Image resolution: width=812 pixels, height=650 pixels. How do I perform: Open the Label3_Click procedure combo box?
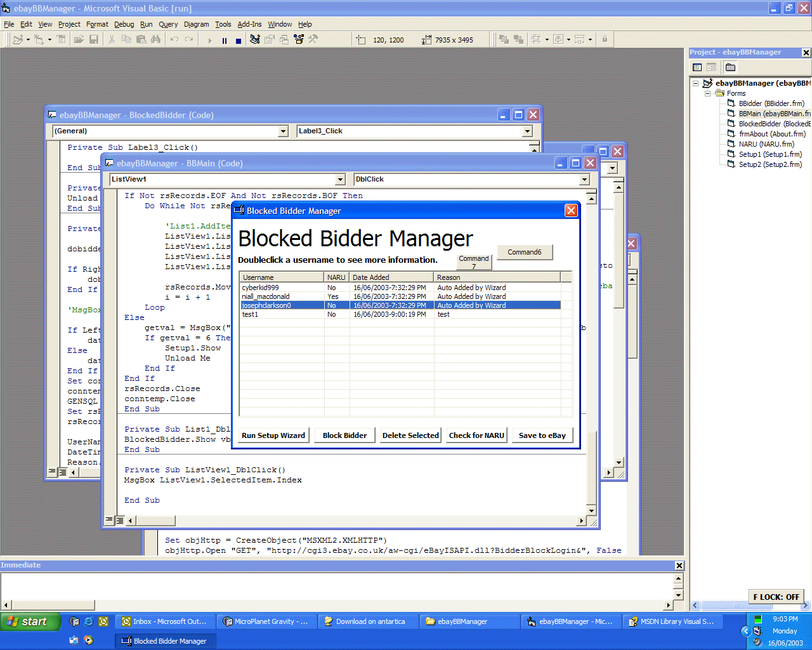click(415, 131)
